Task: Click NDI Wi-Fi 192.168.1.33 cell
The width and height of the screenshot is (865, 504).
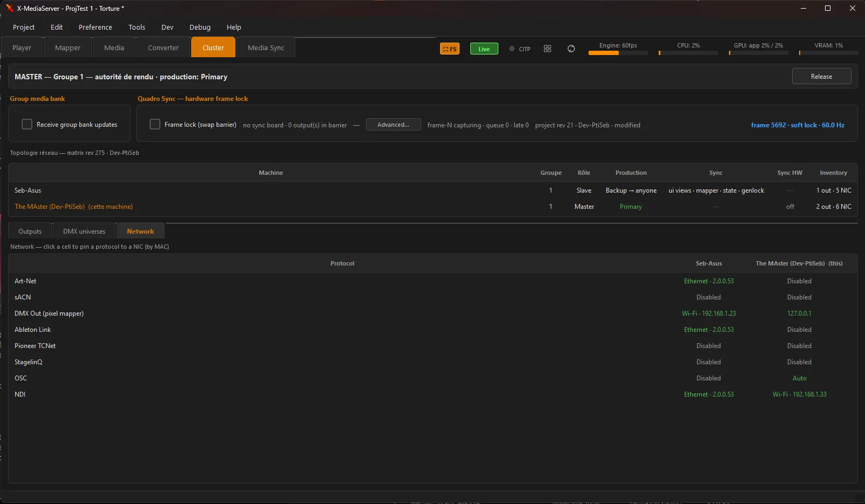Action: coord(799,394)
